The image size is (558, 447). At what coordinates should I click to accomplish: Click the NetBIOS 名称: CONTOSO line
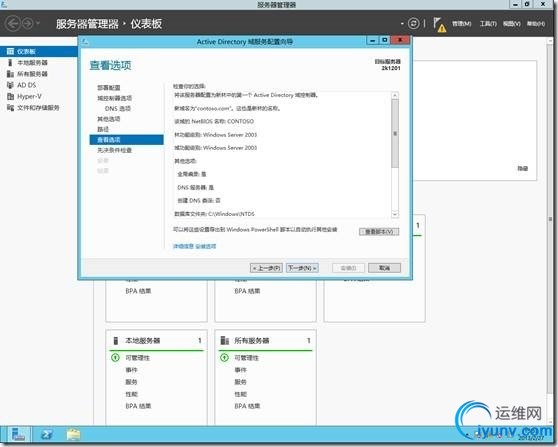(214, 121)
